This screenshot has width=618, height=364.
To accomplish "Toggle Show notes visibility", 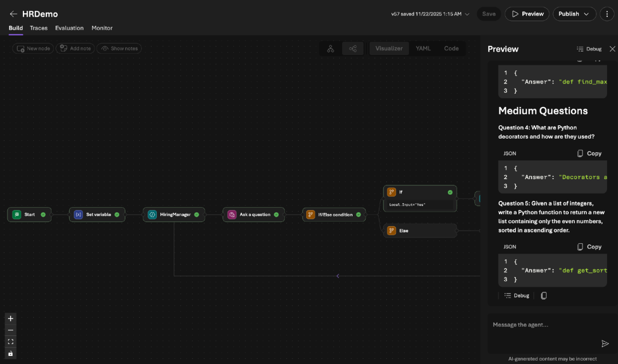I will tap(120, 49).
